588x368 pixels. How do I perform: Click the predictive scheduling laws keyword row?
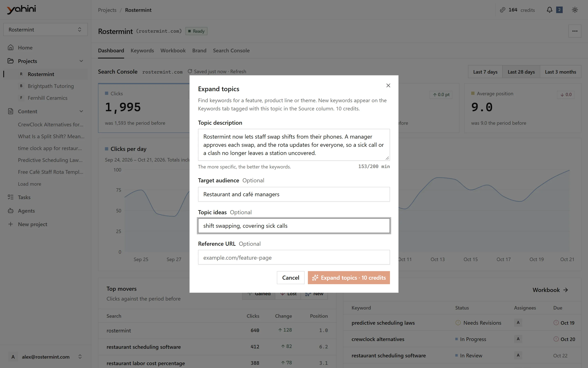462,323
